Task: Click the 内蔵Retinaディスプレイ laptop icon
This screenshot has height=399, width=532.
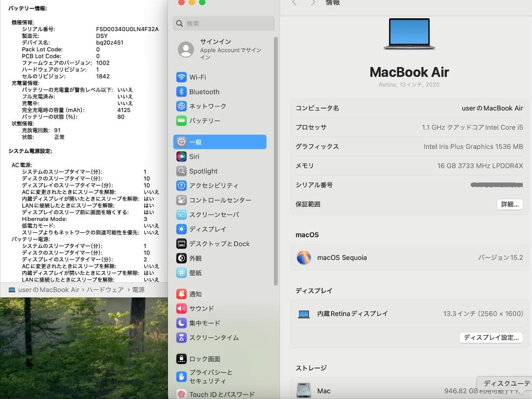Action: (303, 314)
